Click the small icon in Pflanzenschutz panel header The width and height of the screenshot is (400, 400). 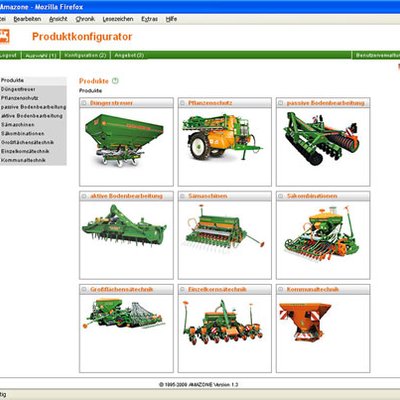(x=182, y=103)
